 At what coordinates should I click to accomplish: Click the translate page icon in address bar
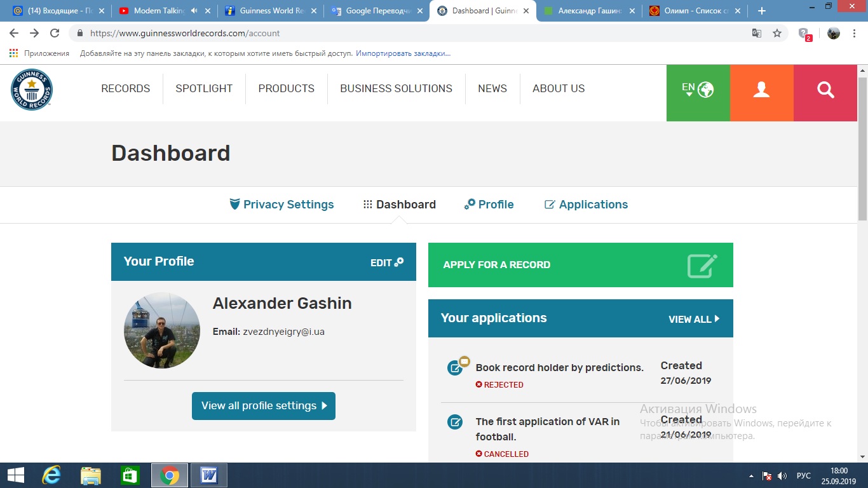[757, 33]
